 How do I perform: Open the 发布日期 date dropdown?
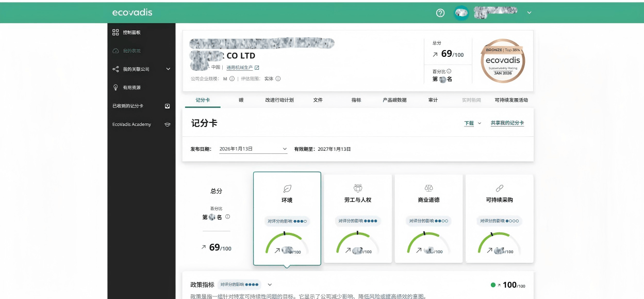click(x=253, y=149)
